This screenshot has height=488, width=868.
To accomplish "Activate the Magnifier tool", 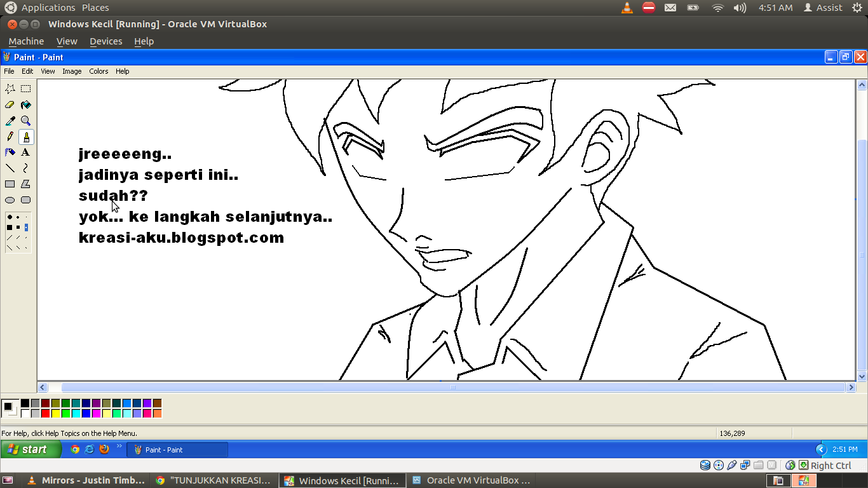I will tap(25, 121).
